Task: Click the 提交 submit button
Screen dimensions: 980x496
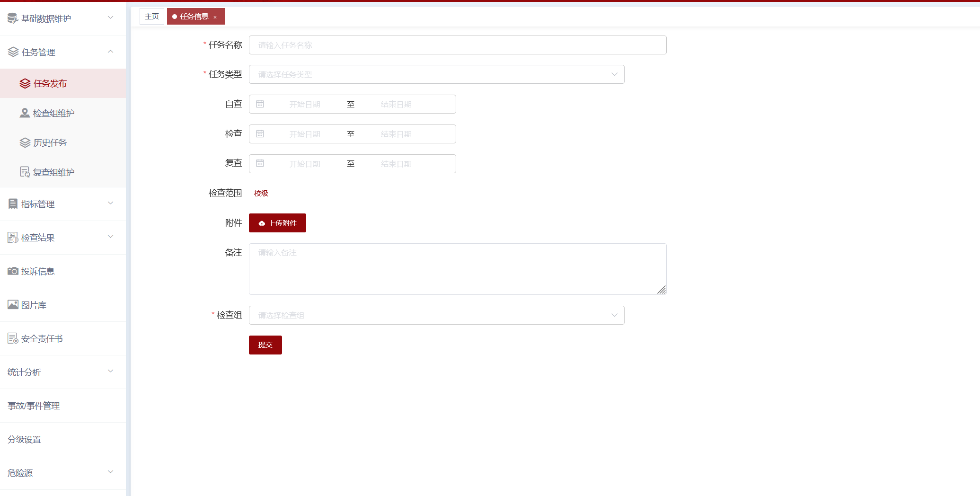Action: (x=265, y=345)
